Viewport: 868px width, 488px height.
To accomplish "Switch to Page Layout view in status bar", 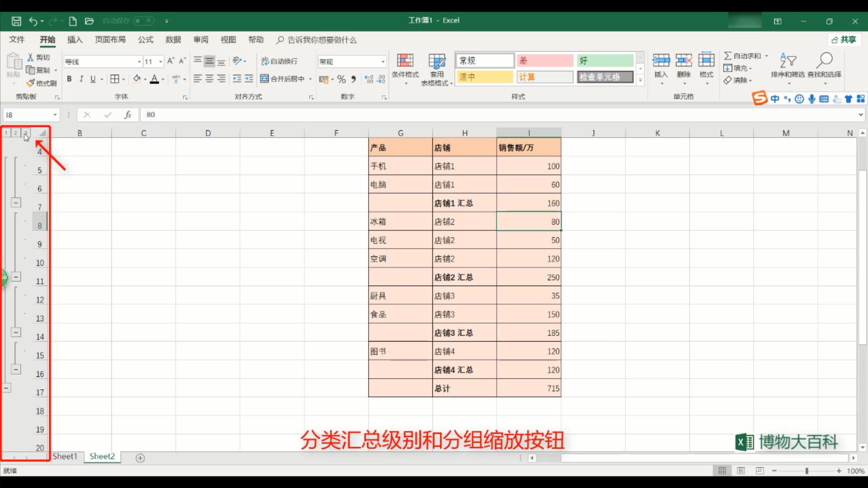I will (x=740, y=470).
